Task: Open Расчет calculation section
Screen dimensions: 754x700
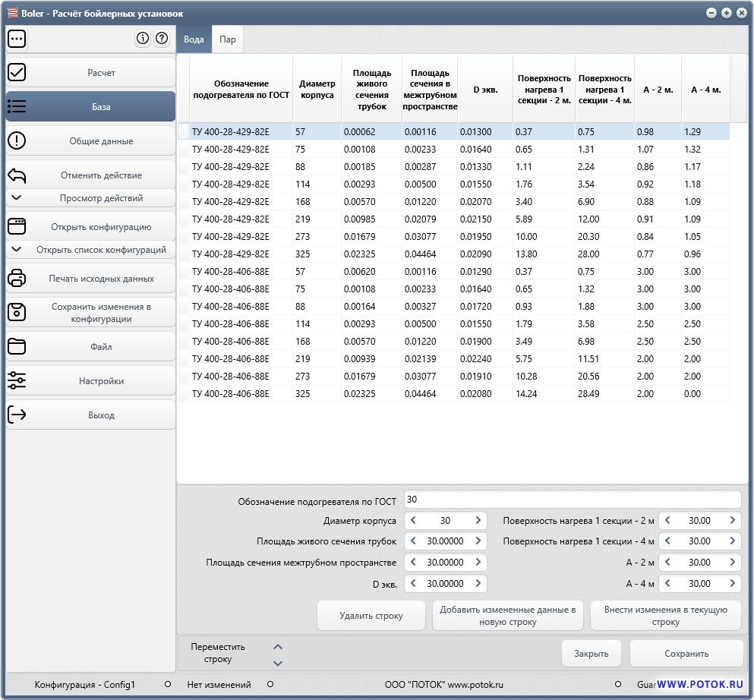Action: click(90, 73)
